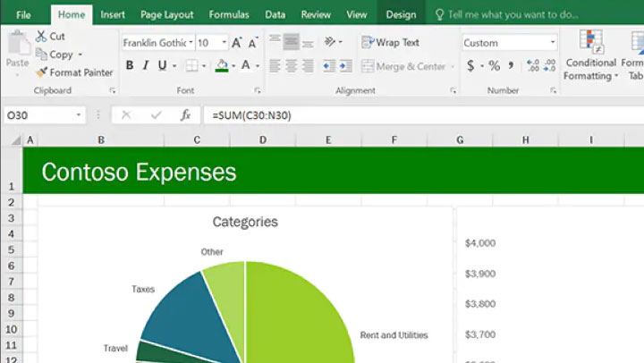Image resolution: width=644 pixels, height=363 pixels.
Task: Click the Format Painter brush icon
Action: pyautogui.click(x=41, y=72)
